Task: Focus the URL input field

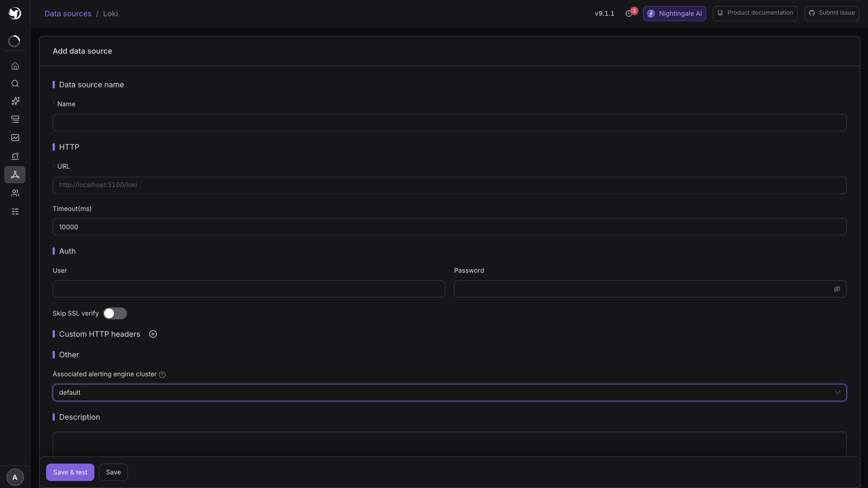Action: [x=449, y=185]
